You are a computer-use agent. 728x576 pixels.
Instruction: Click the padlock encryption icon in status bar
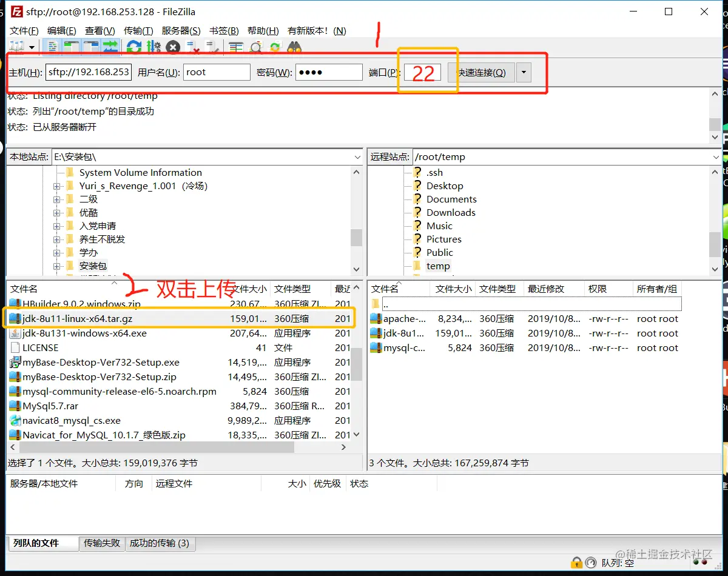576,563
